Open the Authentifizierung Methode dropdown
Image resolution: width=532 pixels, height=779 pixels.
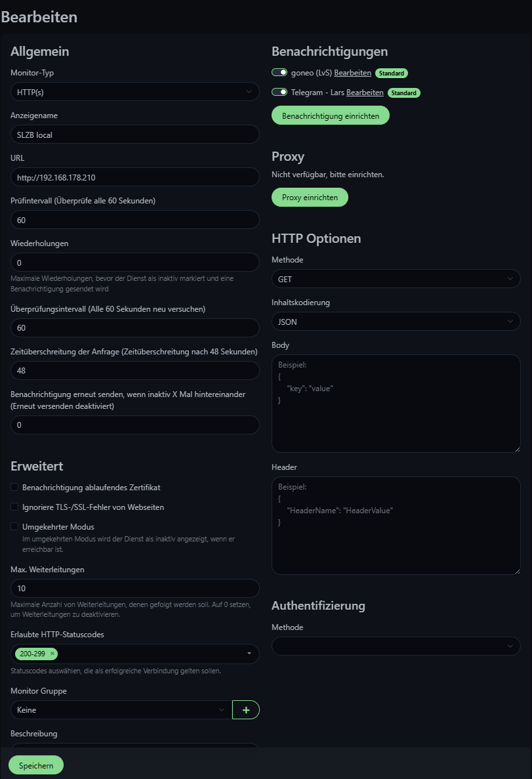click(x=396, y=646)
